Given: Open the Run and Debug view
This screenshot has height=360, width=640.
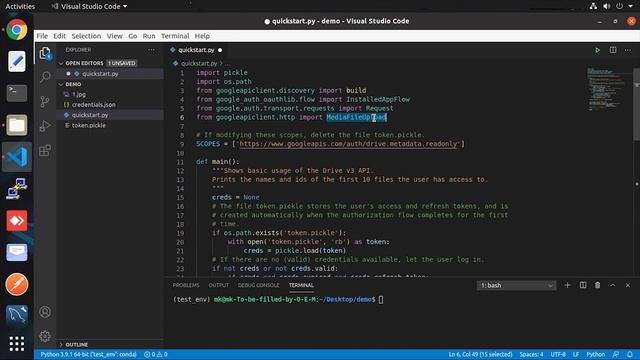Looking at the screenshot, I should tap(45, 126).
